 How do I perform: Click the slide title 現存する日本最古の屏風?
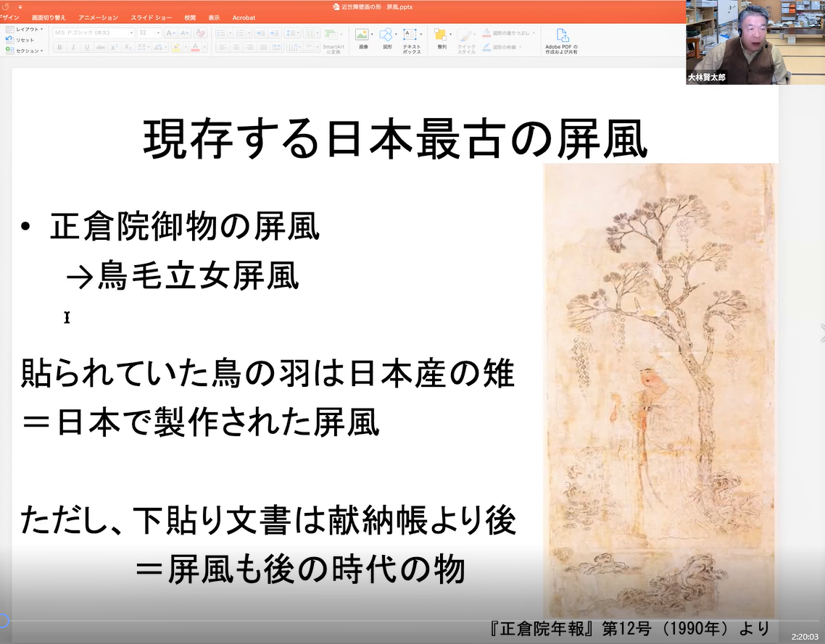coord(395,139)
